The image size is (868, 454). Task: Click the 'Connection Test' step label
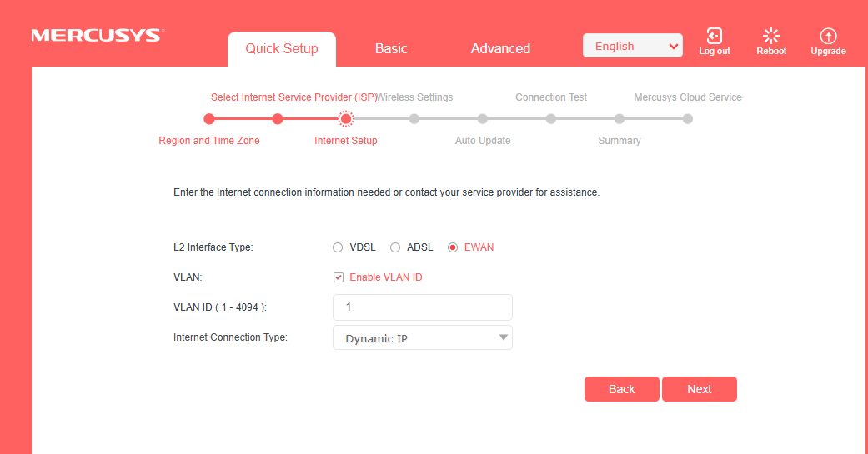click(551, 97)
